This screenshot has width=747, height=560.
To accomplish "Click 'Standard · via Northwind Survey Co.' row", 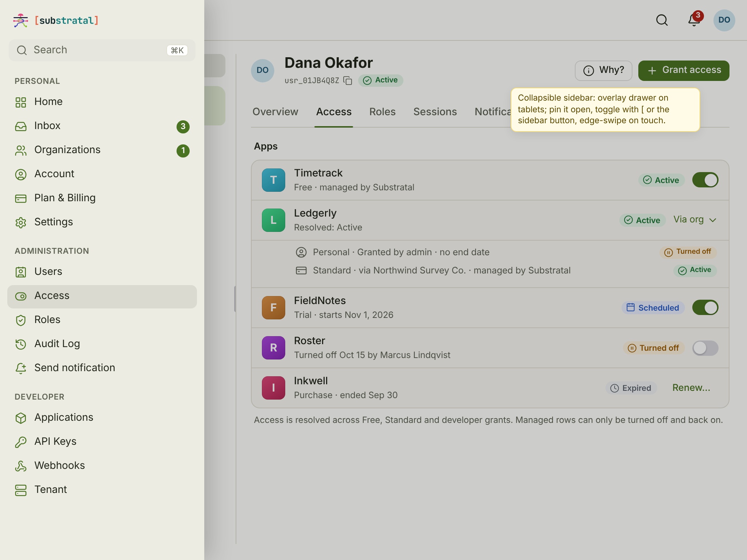I will click(506, 271).
